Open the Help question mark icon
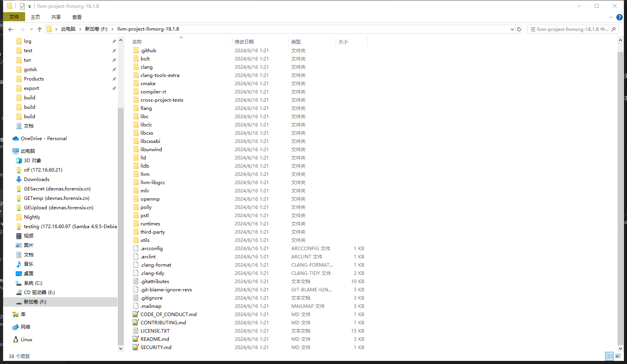The image size is (627, 364). [620, 17]
